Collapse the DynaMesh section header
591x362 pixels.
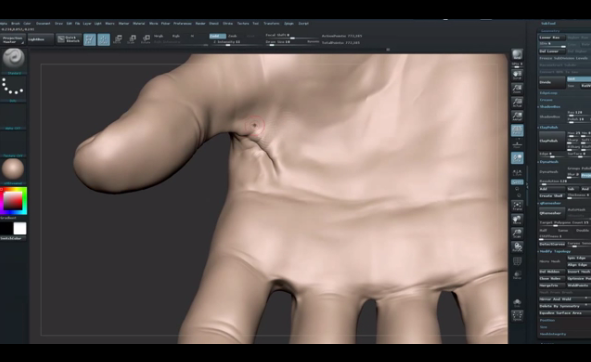[x=549, y=162]
